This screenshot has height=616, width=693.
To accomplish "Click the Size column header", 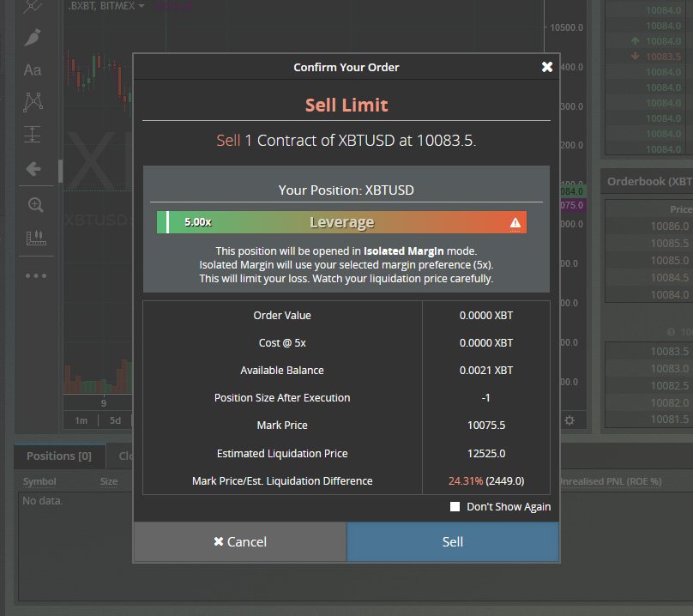I will (109, 481).
